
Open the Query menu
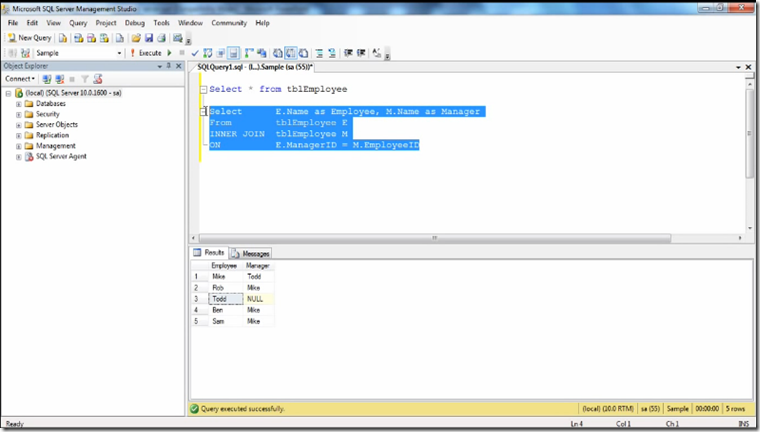tap(78, 23)
